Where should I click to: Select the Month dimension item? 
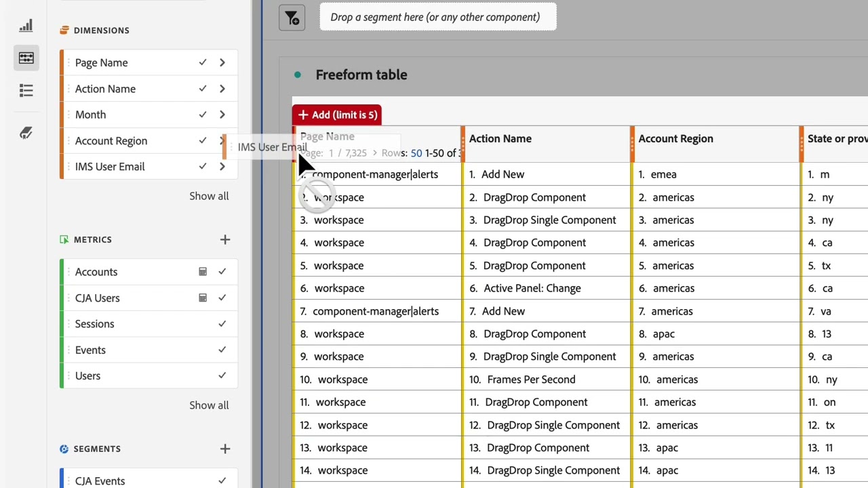(x=149, y=115)
